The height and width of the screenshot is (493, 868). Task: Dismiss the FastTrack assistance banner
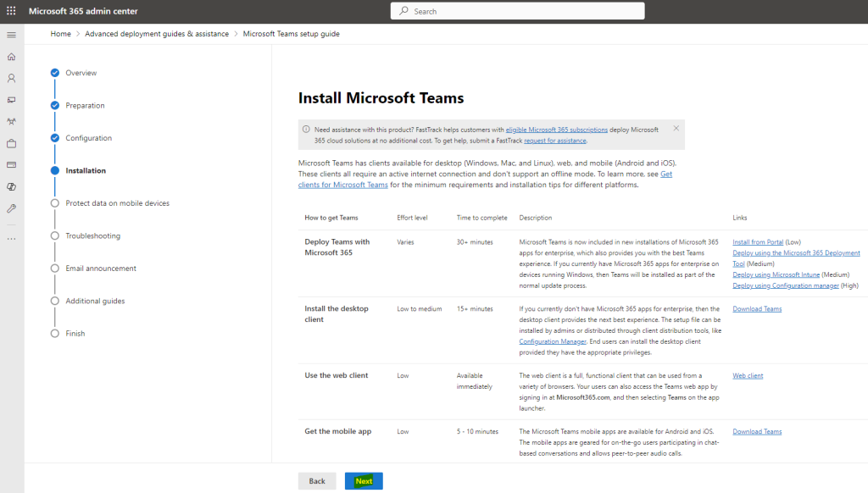click(x=676, y=128)
